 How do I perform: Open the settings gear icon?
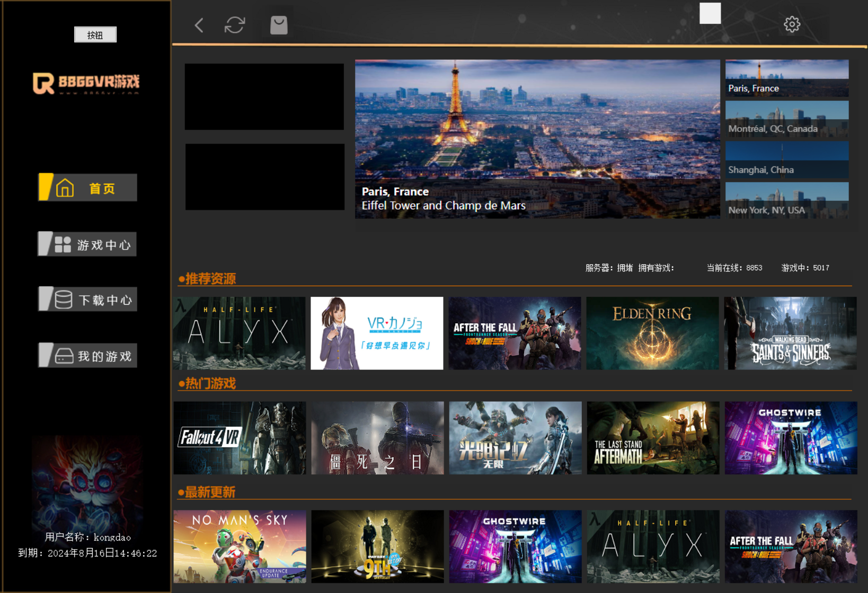[792, 24]
